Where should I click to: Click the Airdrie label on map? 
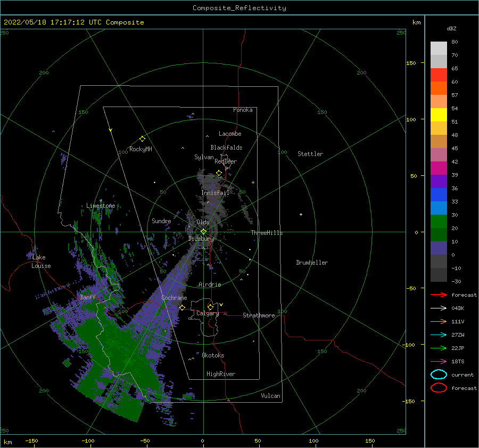210,284
